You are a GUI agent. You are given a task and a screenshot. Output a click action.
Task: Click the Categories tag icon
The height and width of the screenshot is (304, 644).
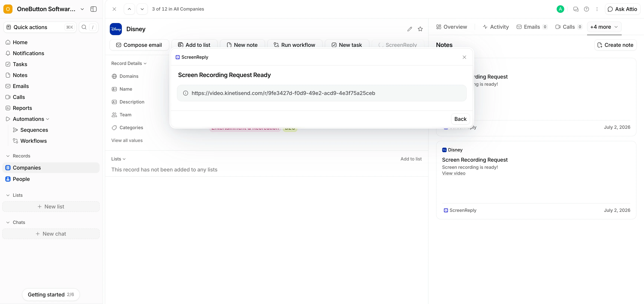click(x=114, y=128)
